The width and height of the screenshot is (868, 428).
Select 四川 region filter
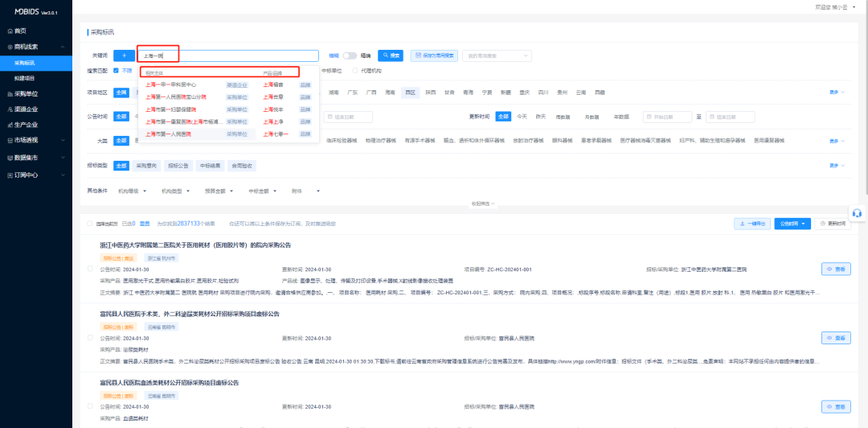point(543,93)
